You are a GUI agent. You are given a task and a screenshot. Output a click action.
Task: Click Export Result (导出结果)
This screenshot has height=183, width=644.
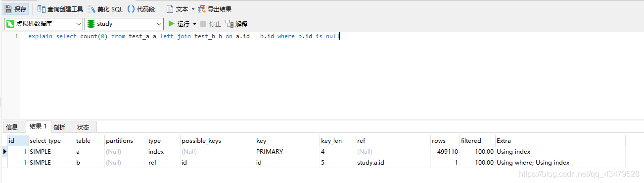click(x=215, y=9)
